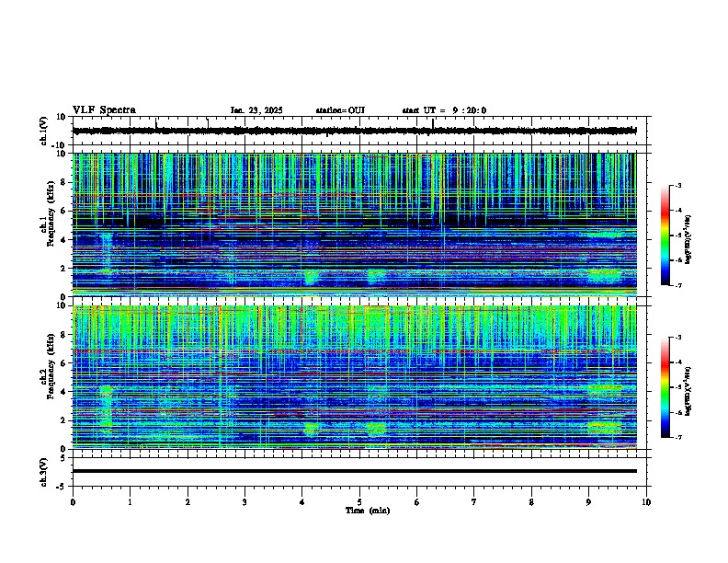Click time axis tick label 3
The image size is (728, 563).
click(245, 502)
